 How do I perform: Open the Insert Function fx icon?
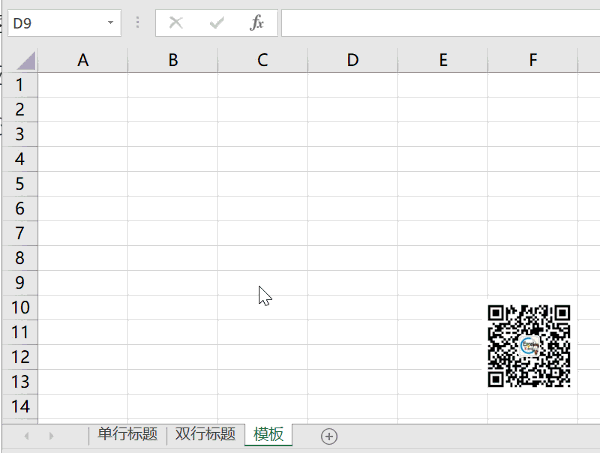(x=257, y=23)
